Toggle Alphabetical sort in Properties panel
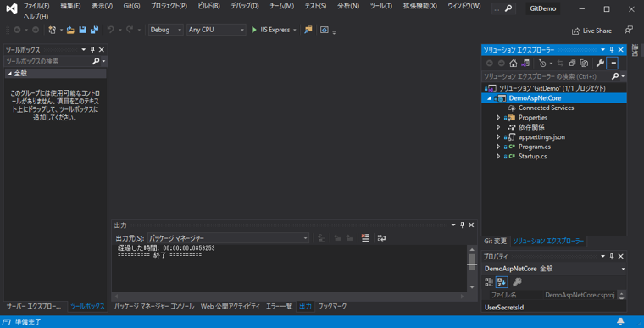644x328 pixels. tap(502, 282)
